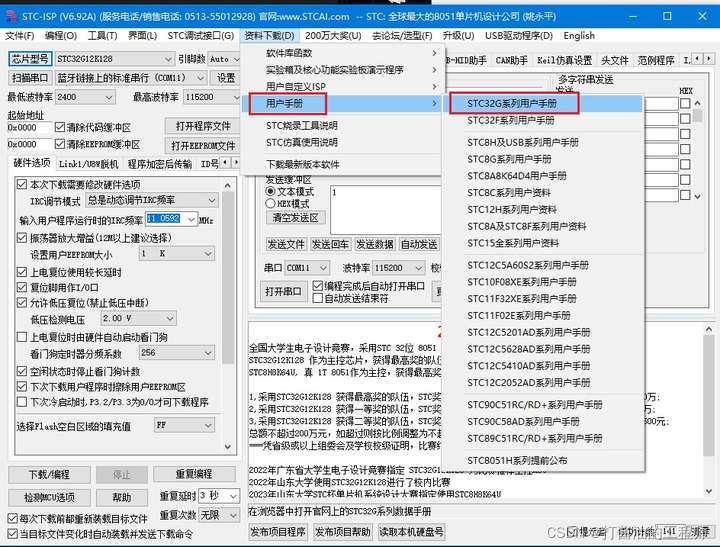Click first 0x0000 start address field

point(28,127)
